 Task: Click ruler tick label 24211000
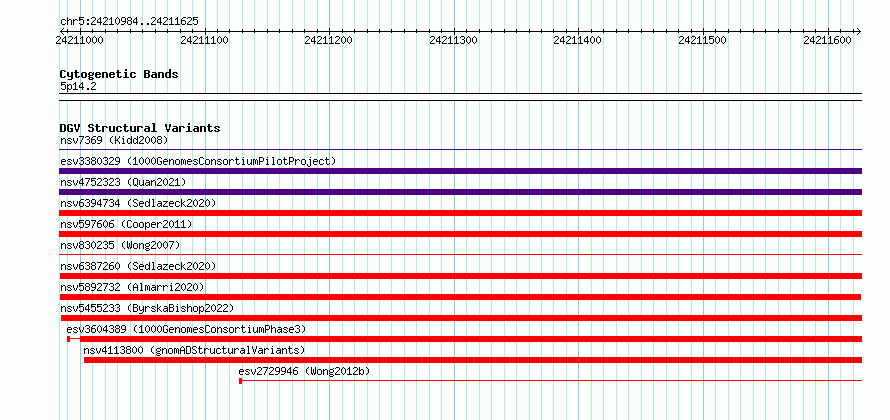pyautogui.click(x=79, y=40)
